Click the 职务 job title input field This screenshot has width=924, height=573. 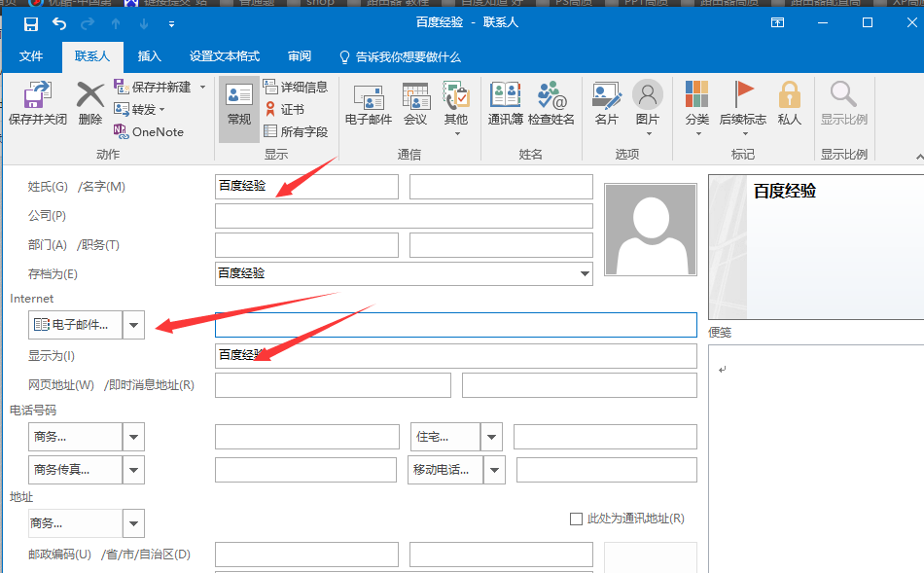click(501, 245)
